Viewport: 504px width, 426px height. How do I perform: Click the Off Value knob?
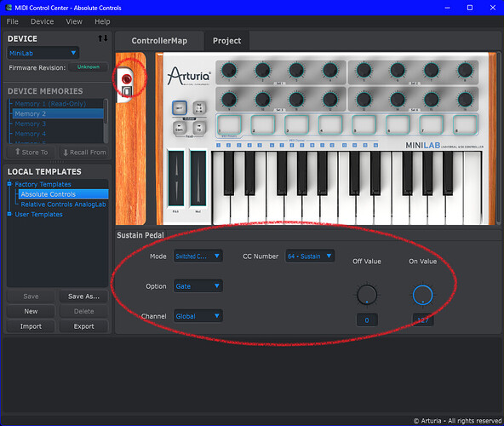[367, 295]
